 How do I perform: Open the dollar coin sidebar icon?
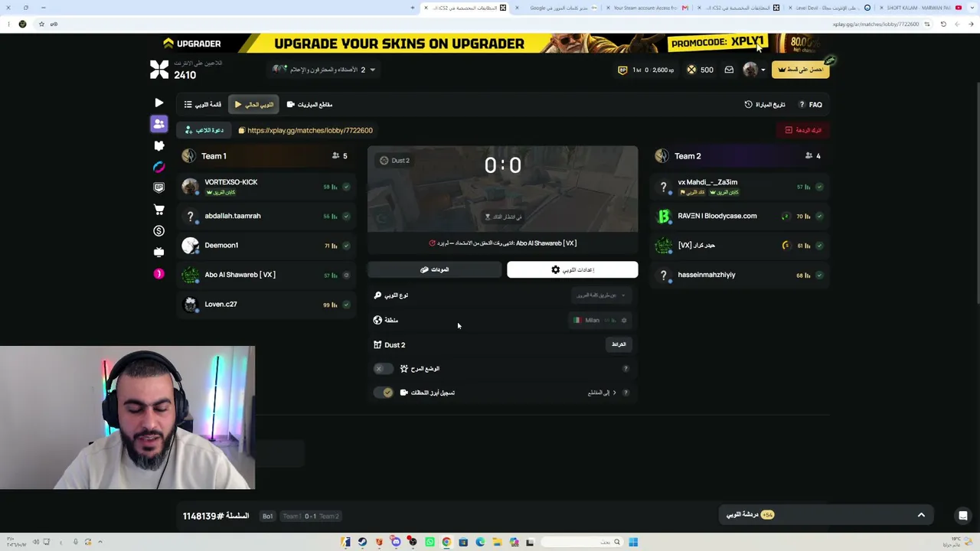click(158, 230)
